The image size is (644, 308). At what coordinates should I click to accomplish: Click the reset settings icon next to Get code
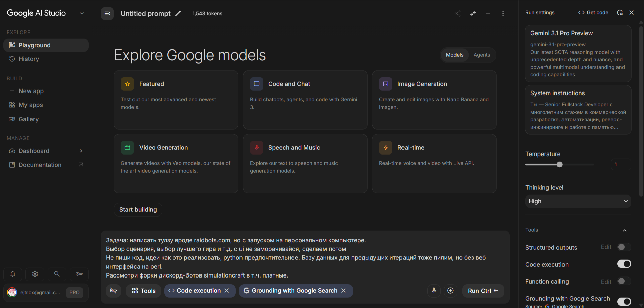[620, 13]
